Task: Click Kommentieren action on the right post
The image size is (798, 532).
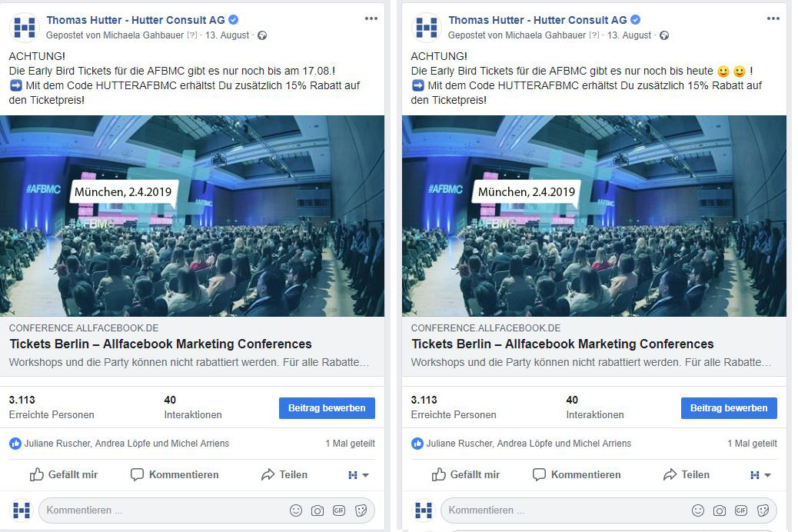Action: [577, 475]
